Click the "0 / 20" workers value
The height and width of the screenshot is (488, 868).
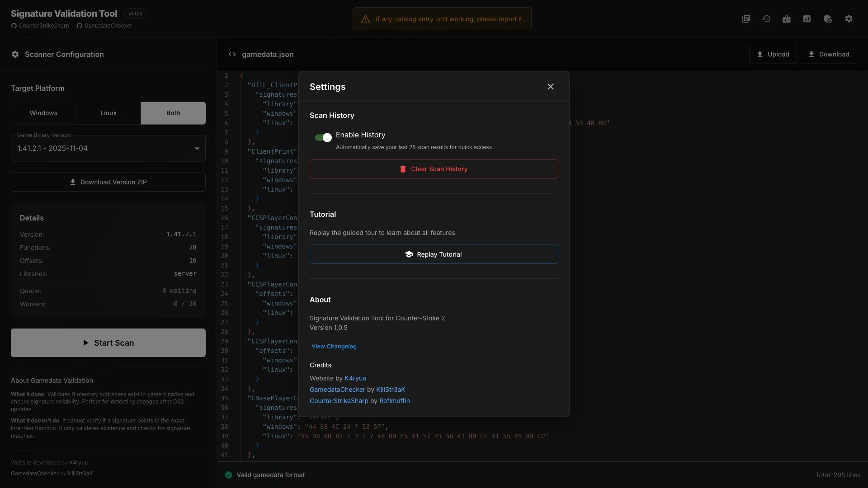tap(185, 304)
